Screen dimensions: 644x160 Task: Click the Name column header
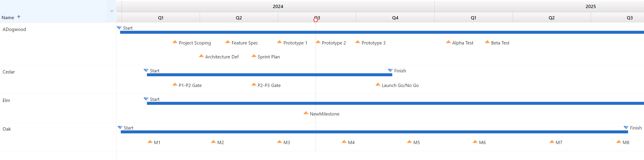(7, 17)
